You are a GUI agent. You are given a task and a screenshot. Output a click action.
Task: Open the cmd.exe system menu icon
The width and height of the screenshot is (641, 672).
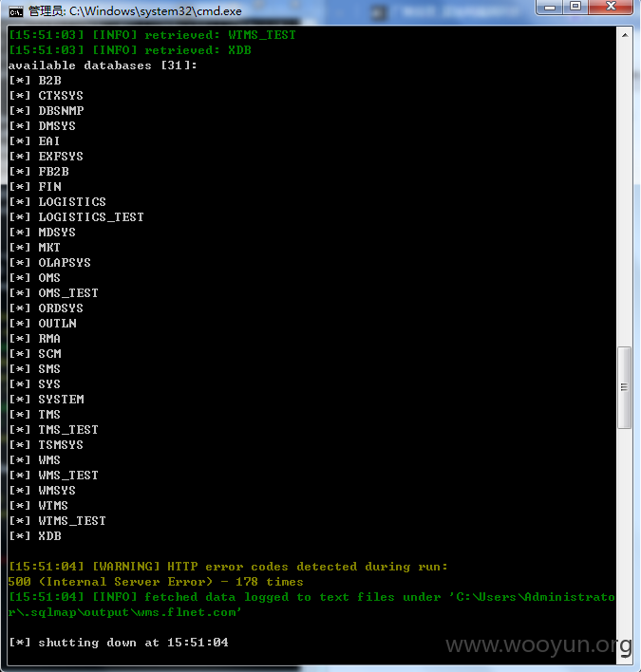pyautogui.click(x=16, y=12)
